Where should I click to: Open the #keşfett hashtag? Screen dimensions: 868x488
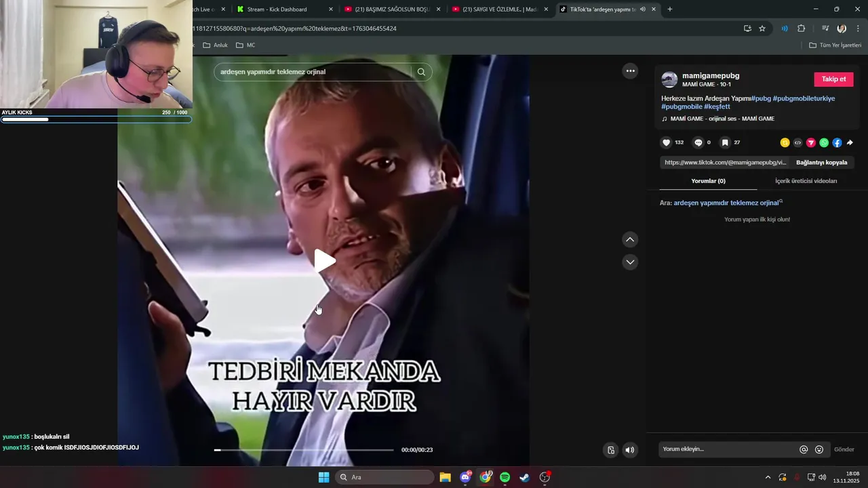717,107
